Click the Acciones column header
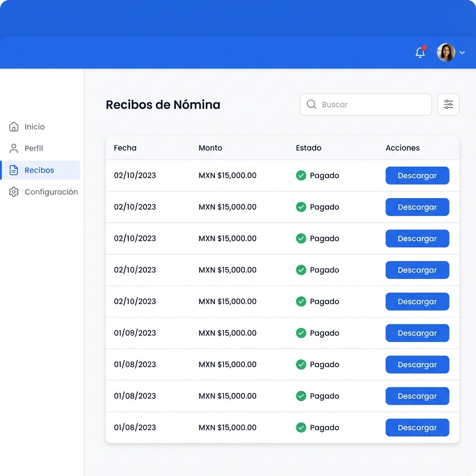476x476 pixels. (403, 148)
